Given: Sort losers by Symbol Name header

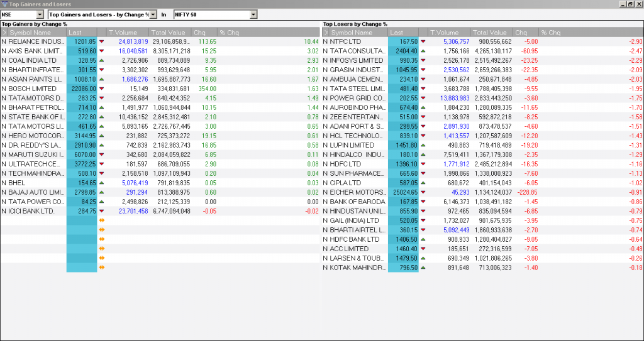Looking at the screenshot, I should (x=358, y=33).
